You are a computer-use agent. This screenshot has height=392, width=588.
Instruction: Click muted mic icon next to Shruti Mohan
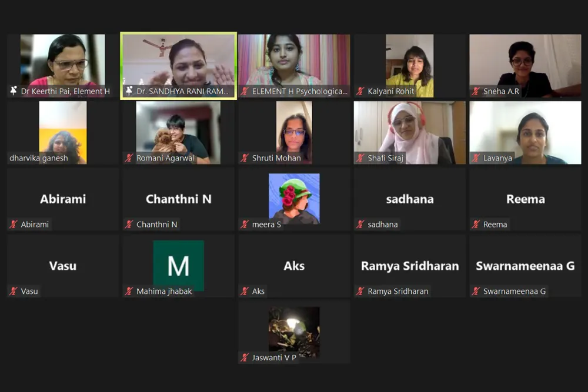[x=245, y=158]
